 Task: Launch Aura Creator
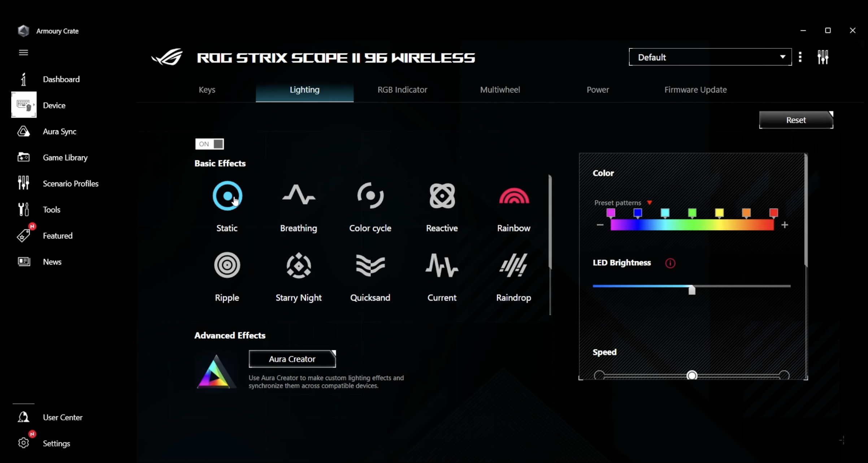pyautogui.click(x=292, y=359)
